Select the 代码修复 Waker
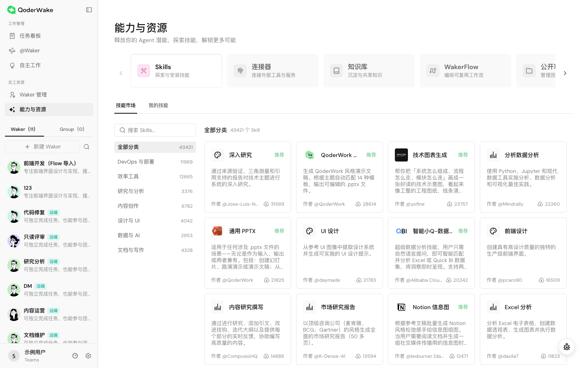Image resolution: width=588 pixels, height=368 pixels. pyautogui.click(x=49, y=216)
